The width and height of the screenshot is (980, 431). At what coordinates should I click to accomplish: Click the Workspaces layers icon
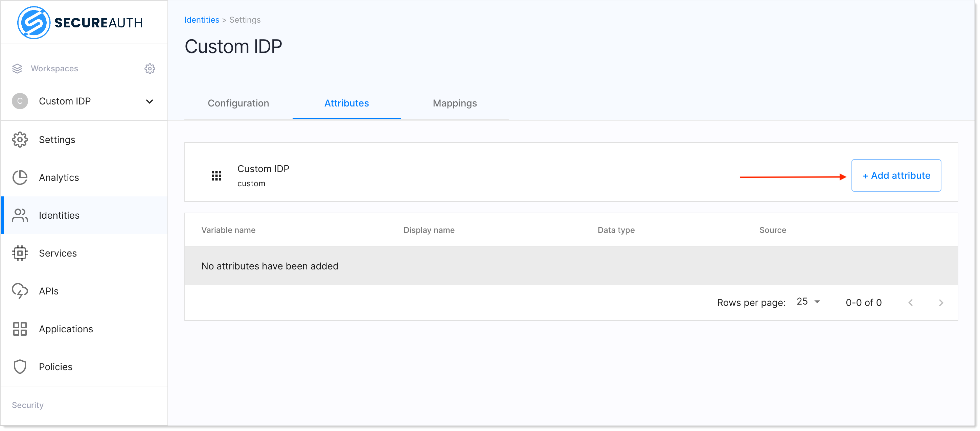pyautogui.click(x=17, y=68)
